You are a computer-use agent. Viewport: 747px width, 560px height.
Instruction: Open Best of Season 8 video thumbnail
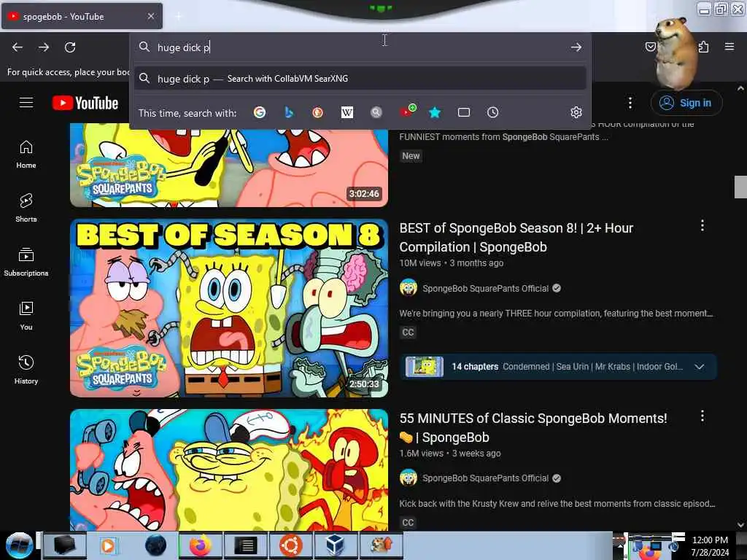point(229,308)
